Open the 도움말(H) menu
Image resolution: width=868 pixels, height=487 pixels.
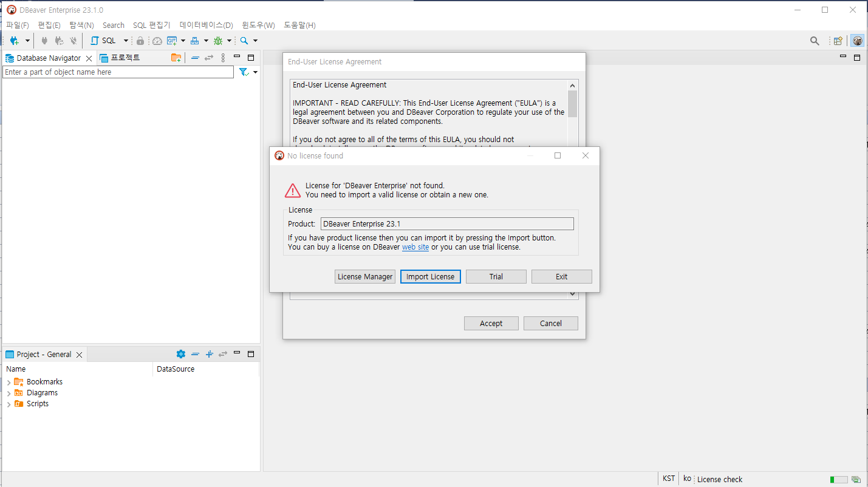coord(299,26)
